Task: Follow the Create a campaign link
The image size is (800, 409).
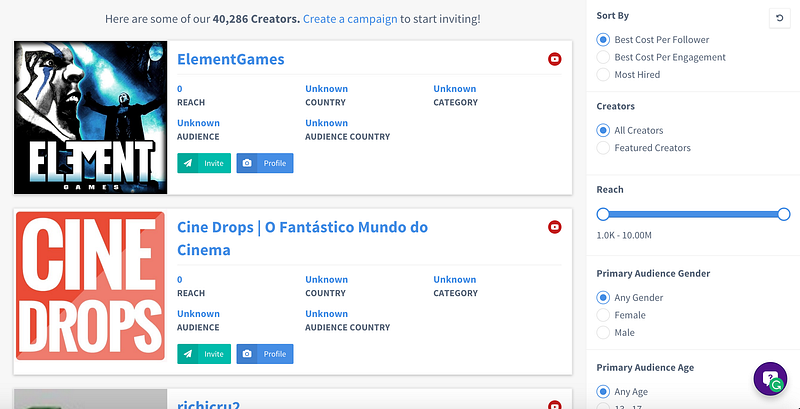Action: click(350, 19)
